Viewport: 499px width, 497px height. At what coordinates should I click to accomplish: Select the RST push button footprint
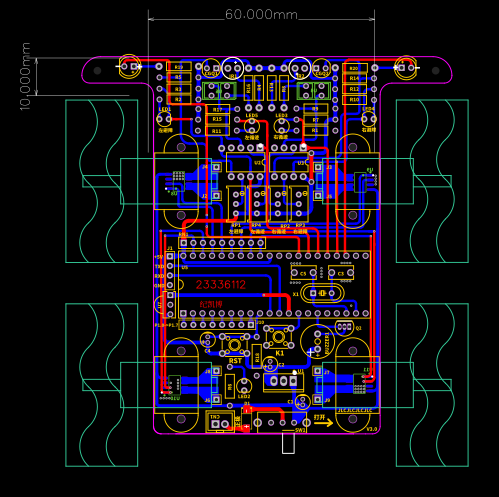click(x=235, y=345)
